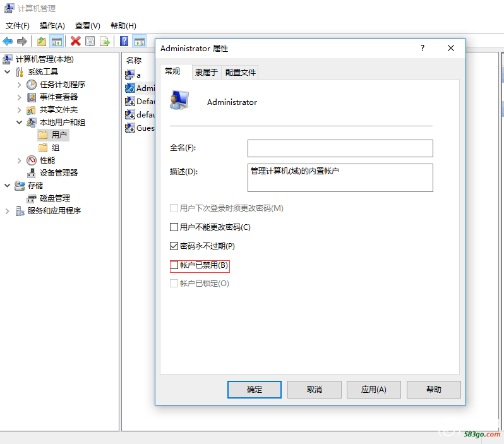The image size is (504, 444).
Task: Select the 用户 folder in tree
Action: pos(52,135)
